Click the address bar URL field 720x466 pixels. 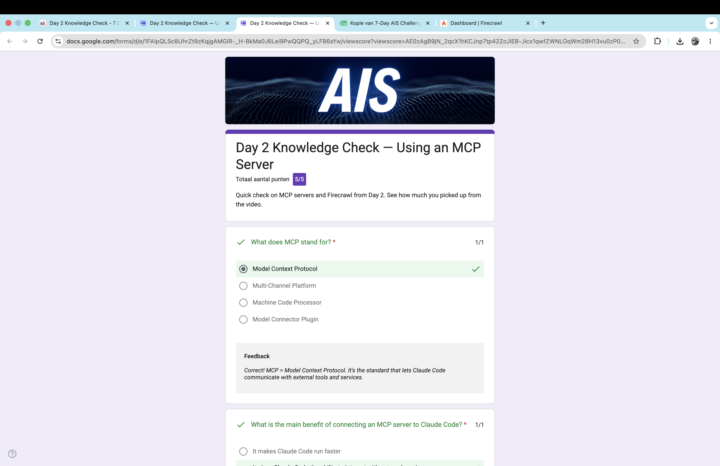pyautogui.click(x=345, y=41)
